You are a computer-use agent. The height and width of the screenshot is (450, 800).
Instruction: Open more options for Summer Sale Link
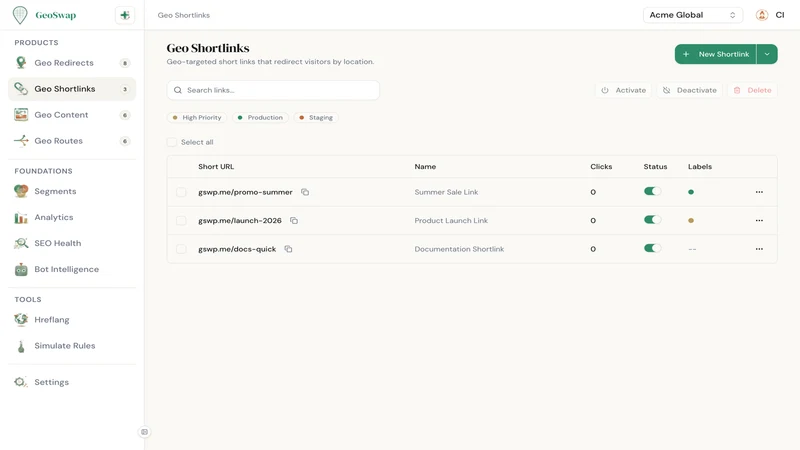click(759, 192)
